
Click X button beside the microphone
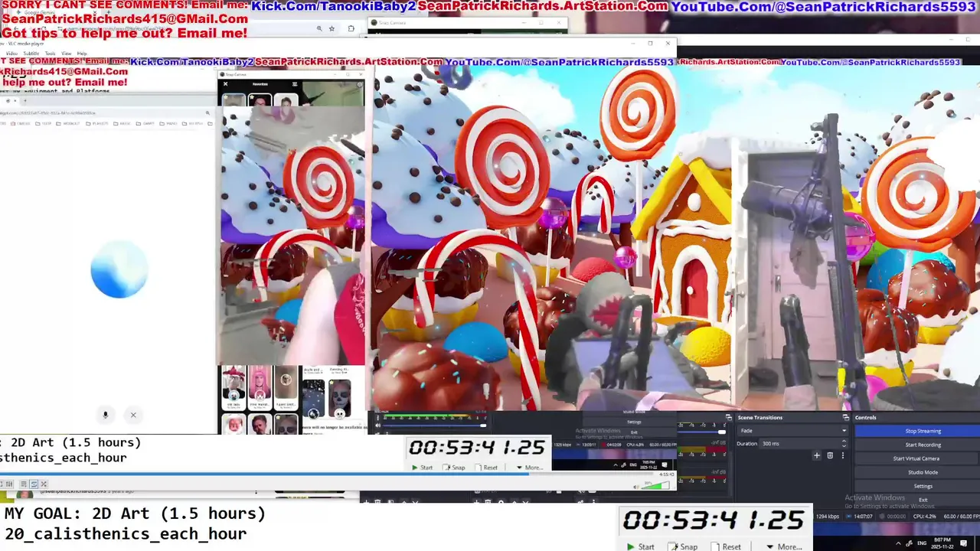[133, 415]
